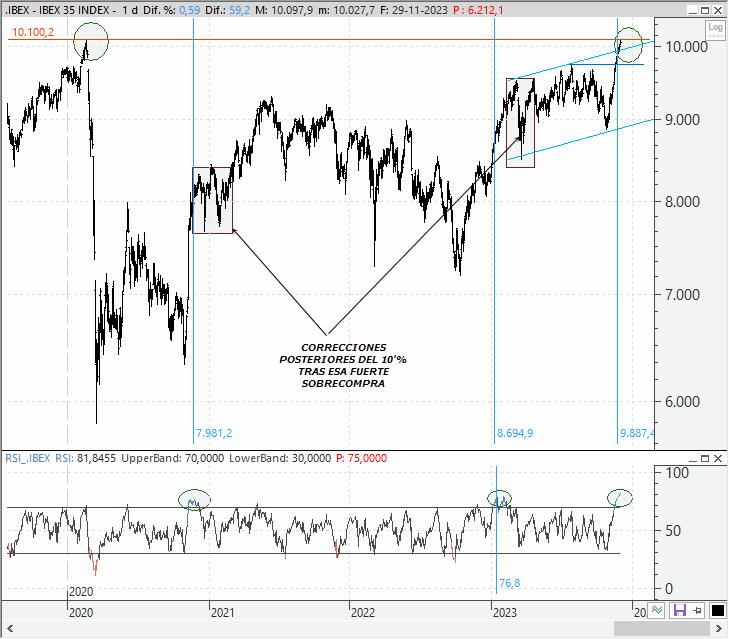The image size is (729, 639).
Task: Click the 'UpperBand: 70,0000' parameter
Action: click(172, 458)
